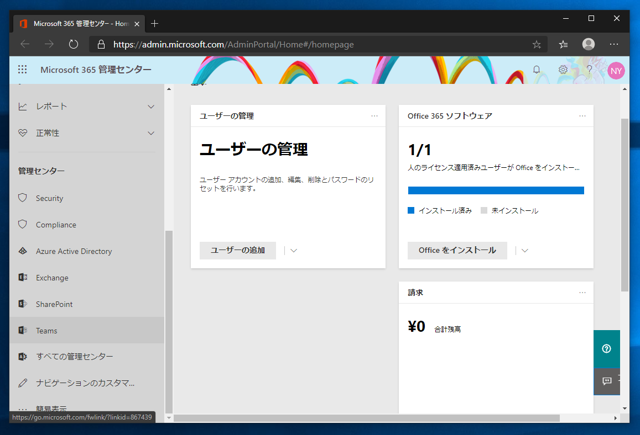
Task: Close the Microsoft 365 管理センター tab
Action: 137,24
